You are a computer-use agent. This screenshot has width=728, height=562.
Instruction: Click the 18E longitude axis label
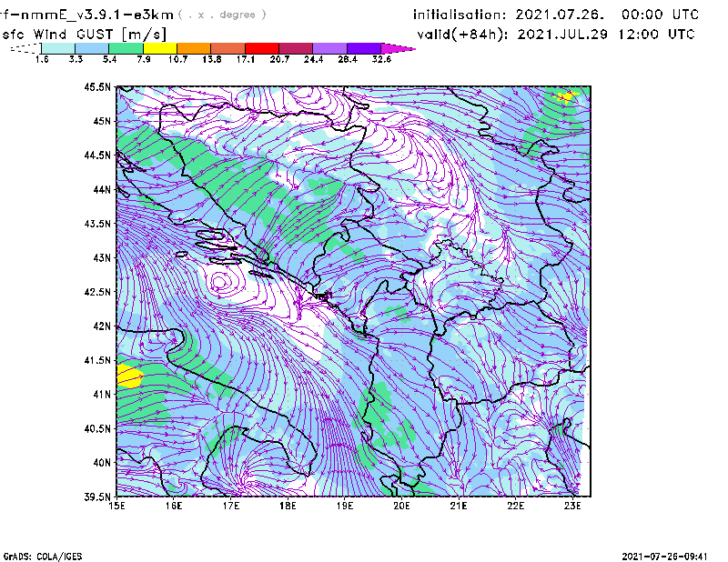tap(288, 506)
